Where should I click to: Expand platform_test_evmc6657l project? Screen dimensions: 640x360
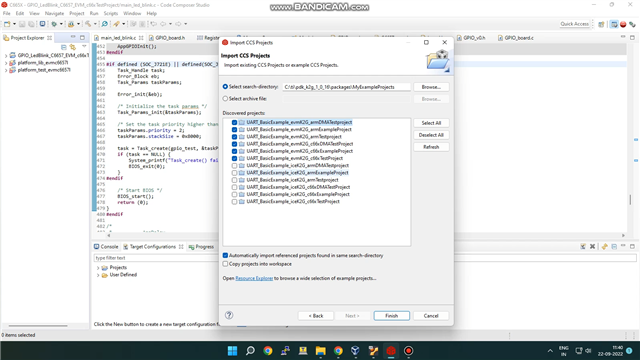pyautogui.click(x=6, y=70)
